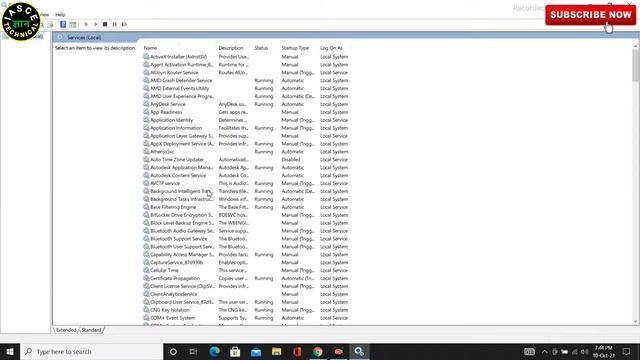This screenshot has width=640, height=360.
Task: Click the Help properties toolbar icon
Action: pos(63,24)
